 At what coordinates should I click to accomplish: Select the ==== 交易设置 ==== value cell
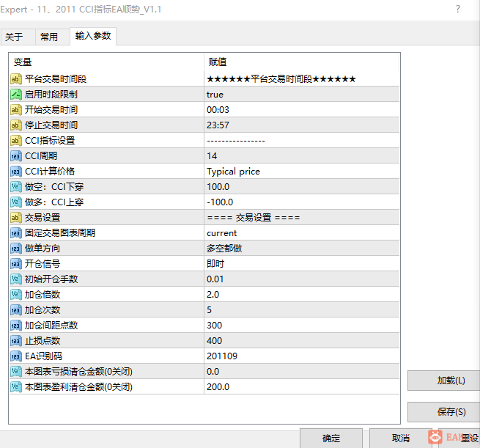coord(301,218)
